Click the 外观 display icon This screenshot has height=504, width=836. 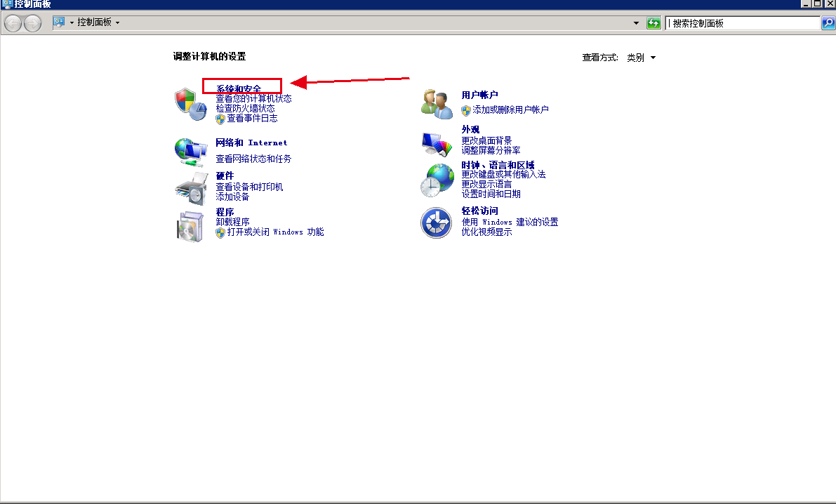tap(436, 143)
